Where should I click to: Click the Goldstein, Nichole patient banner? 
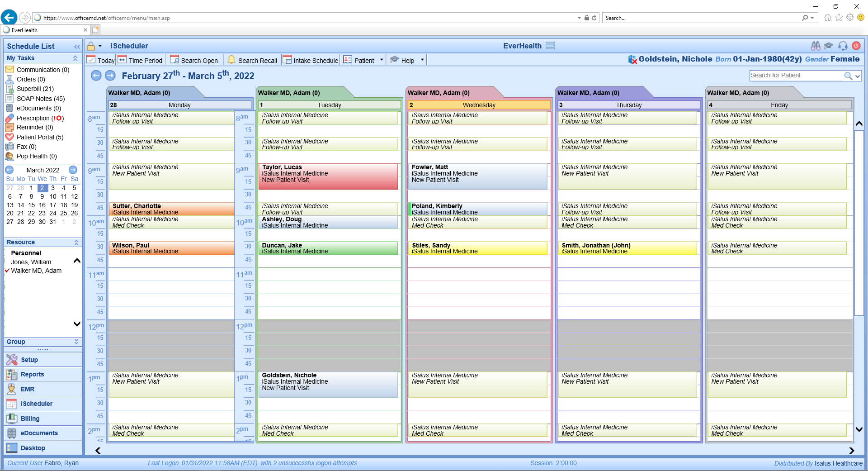click(x=744, y=59)
